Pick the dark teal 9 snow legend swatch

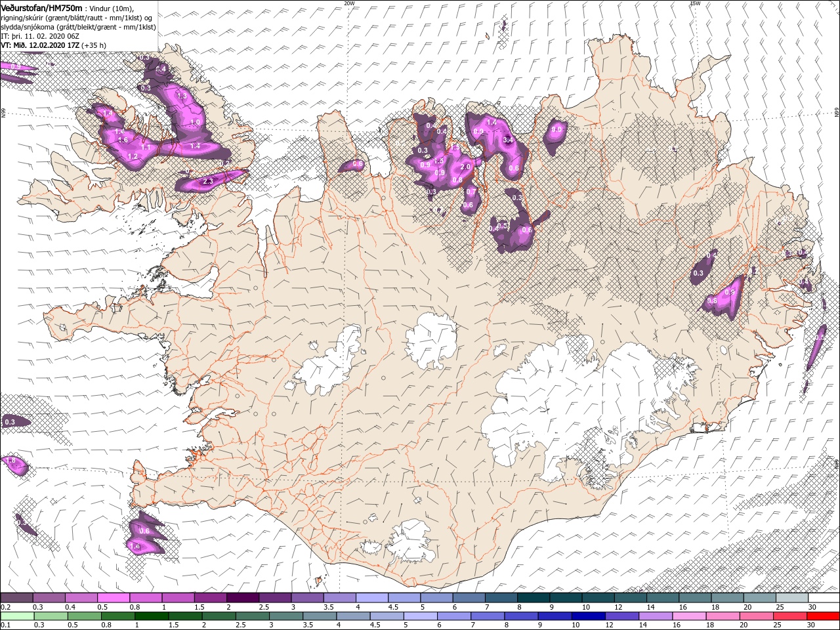click(x=566, y=598)
